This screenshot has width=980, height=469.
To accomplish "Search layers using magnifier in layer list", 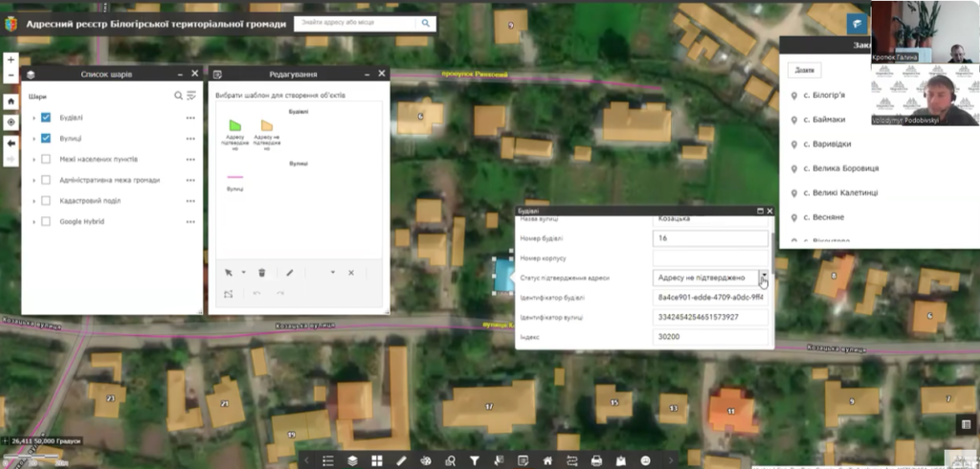I will point(178,96).
